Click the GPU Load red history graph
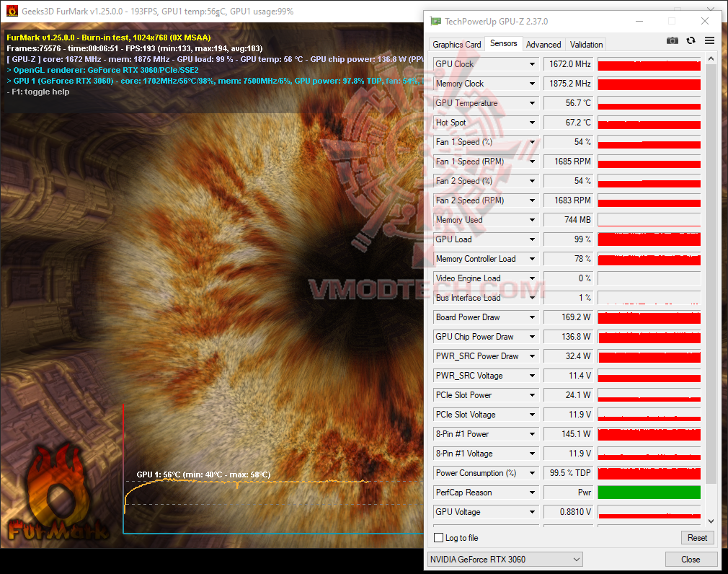Viewport: 728px width, 574px height. click(649, 239)
